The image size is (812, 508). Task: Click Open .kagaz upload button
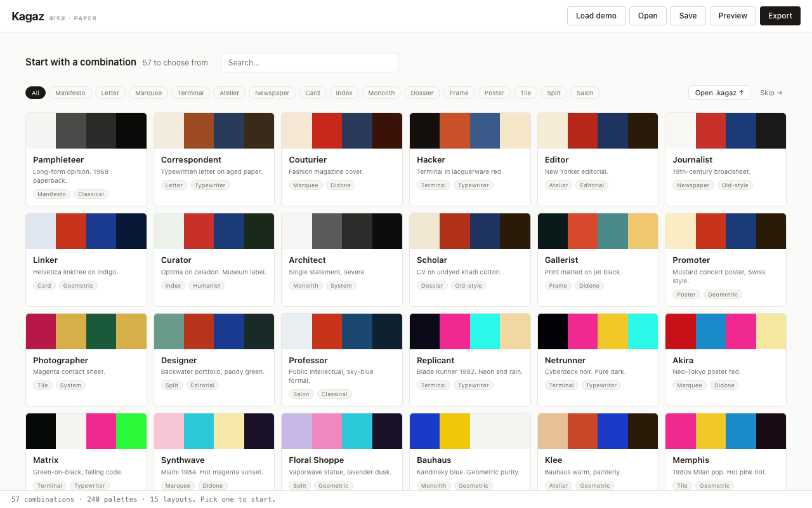(719, 93)
